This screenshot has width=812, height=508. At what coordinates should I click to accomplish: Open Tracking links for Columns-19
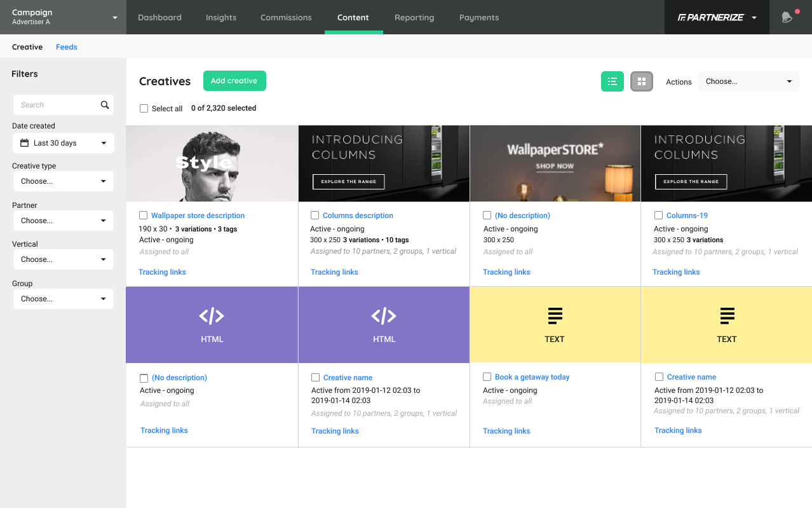tap(676, 272)
